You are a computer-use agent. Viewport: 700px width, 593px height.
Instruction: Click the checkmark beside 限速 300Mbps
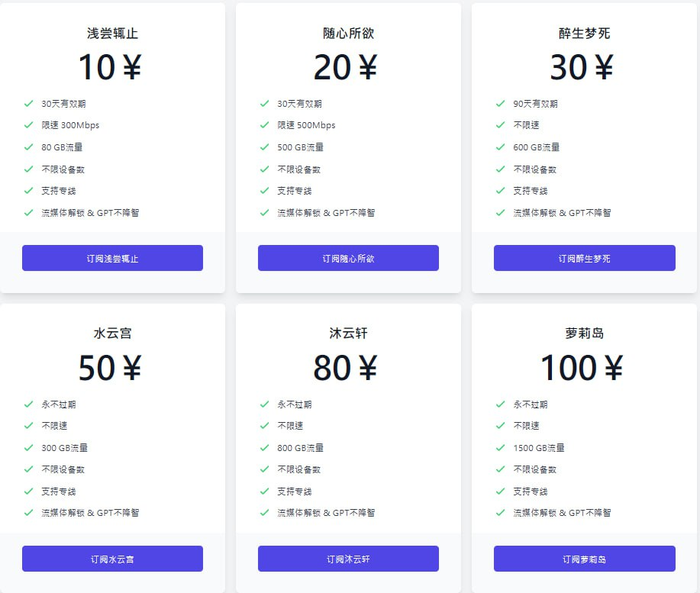click(x=28, y=125)
